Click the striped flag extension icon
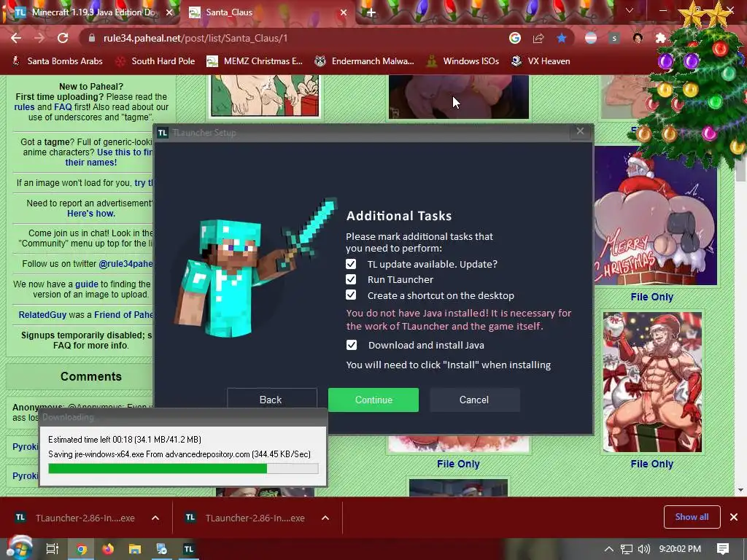The image size is (747, 560). 591,38
